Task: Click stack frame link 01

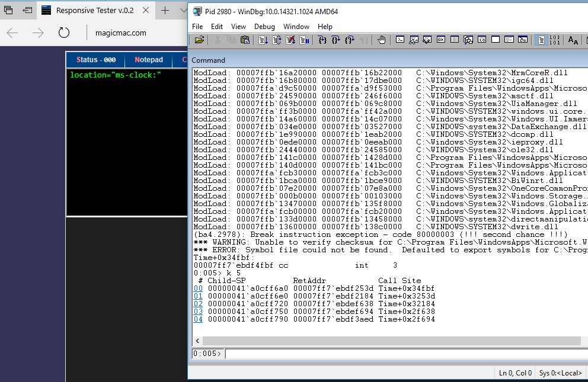Action: (x=198, y=296)
